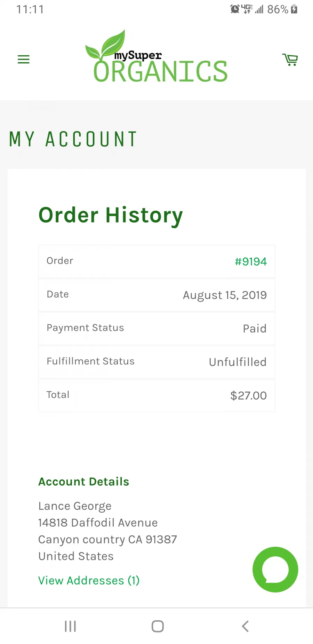Image resolution: width=313 pixels, height=644 pixels.
Task: Open the hamburger navigation menu
Action: 24,60
